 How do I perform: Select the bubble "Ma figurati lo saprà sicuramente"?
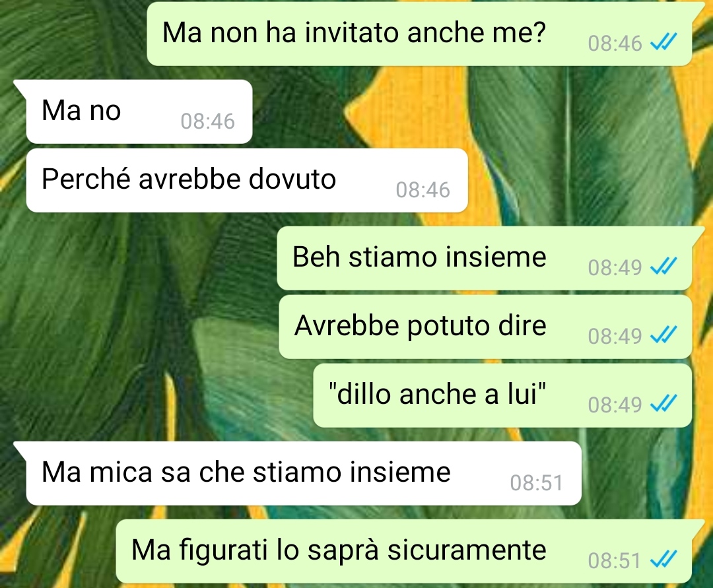click(404, 551)
